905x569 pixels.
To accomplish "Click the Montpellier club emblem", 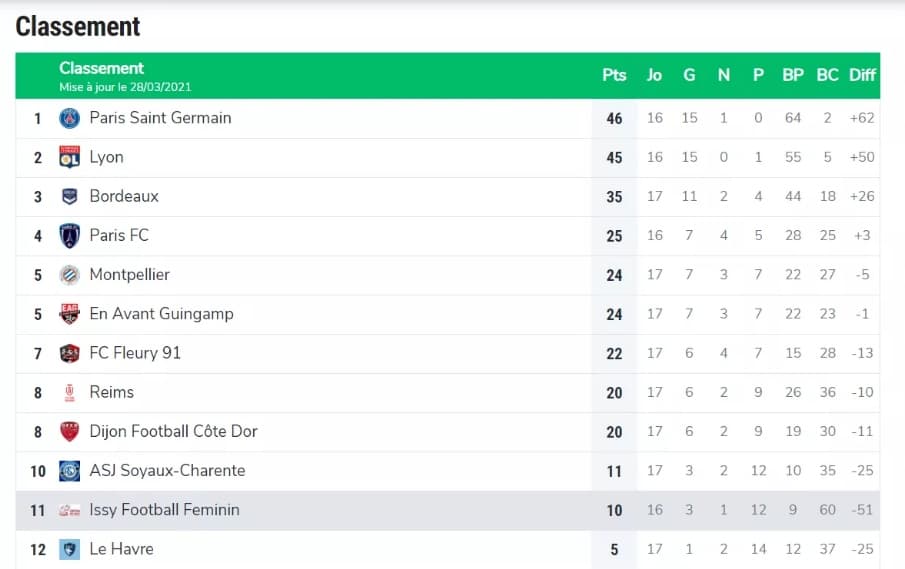I will coord(69,275).
